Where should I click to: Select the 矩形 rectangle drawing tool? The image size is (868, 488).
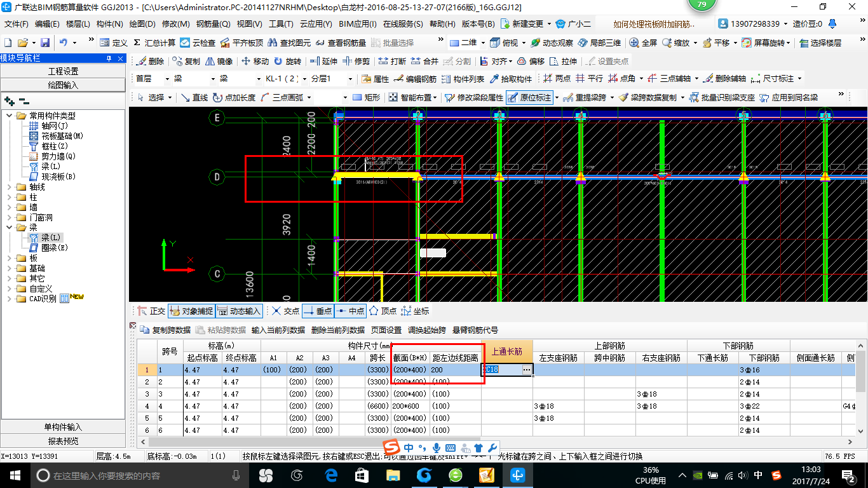367,97
